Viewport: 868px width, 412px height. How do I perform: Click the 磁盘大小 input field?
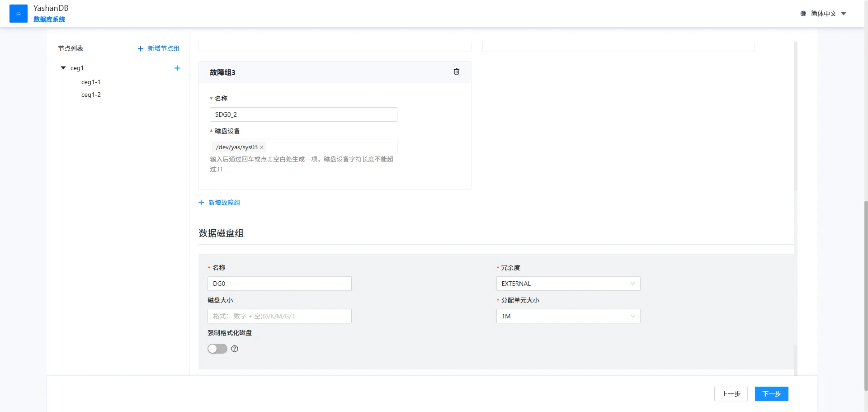(x=279, y=316)
